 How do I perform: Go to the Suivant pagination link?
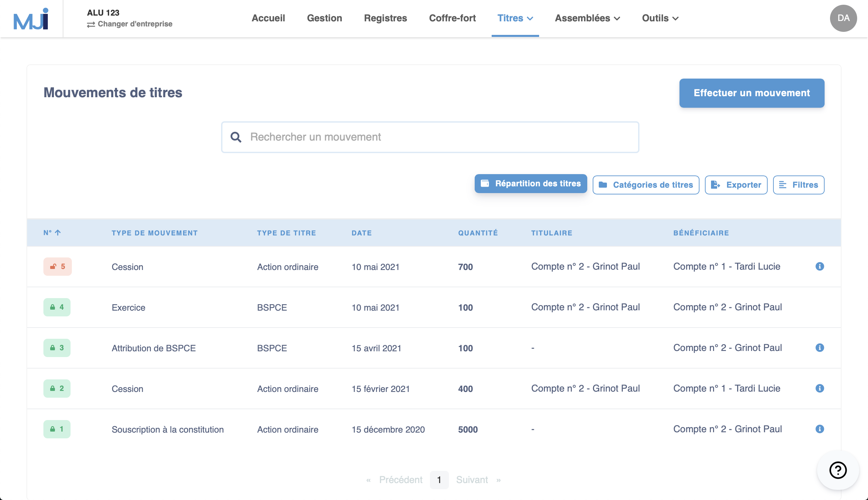tap(472, 480)
